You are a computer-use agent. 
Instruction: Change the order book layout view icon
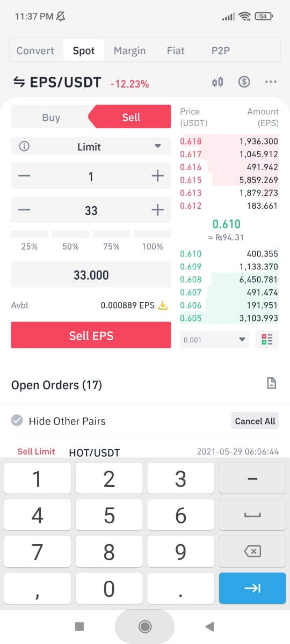(x=267, y=340)
